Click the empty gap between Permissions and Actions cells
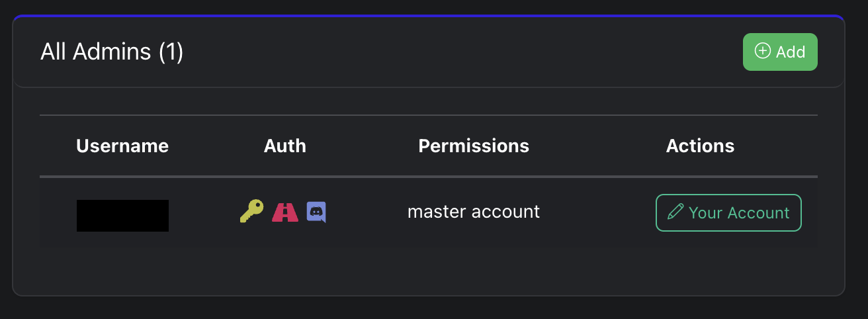The image size is (868, 319). coord(595,212)
